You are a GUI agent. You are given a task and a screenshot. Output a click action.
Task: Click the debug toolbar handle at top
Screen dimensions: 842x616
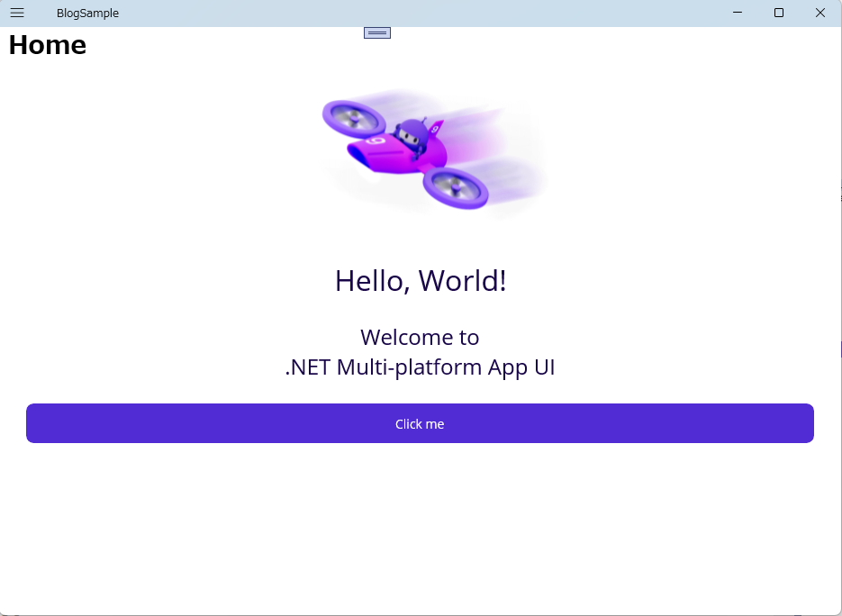[x=377, y=32]
